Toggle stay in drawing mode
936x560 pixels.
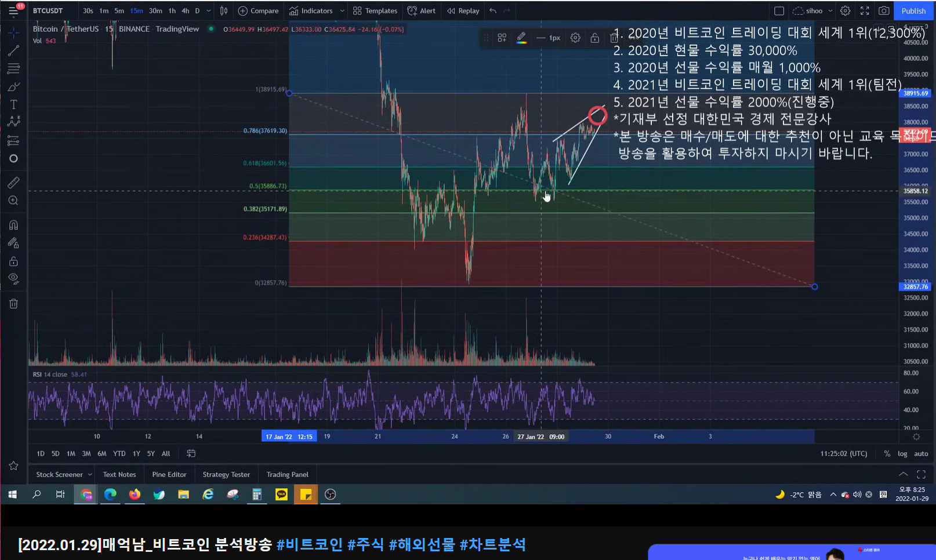tap(13, 243)
